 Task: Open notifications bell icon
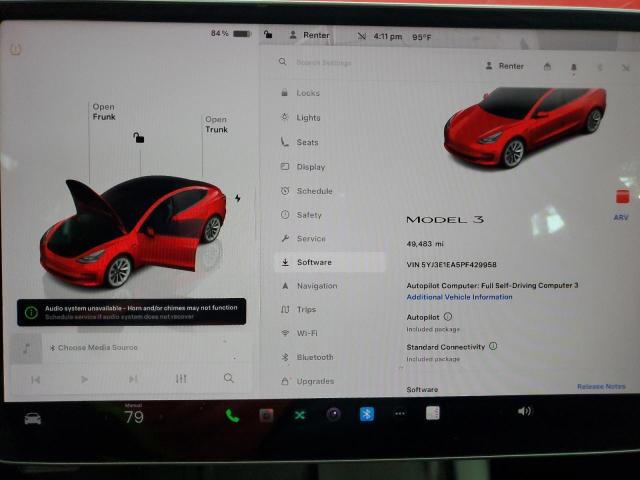573,67
